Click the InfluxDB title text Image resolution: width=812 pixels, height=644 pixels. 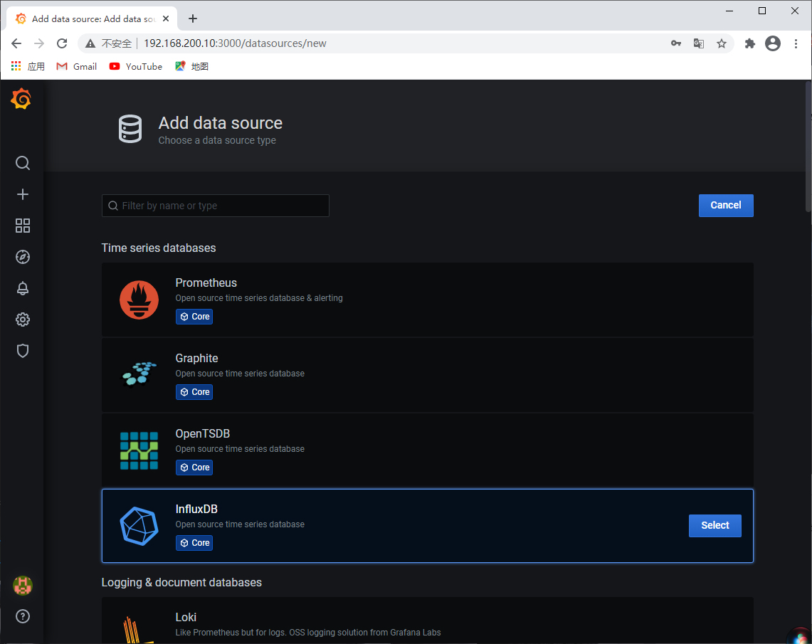(196, 509)
